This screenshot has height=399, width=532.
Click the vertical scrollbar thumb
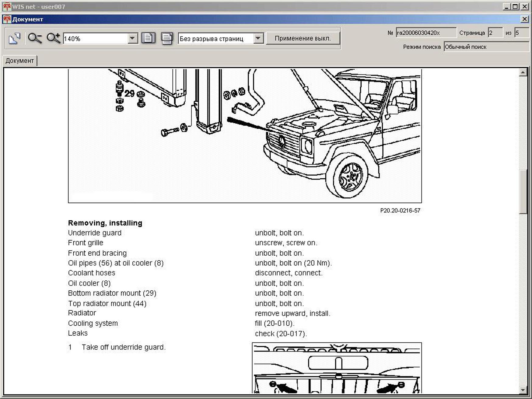(523, 192)
